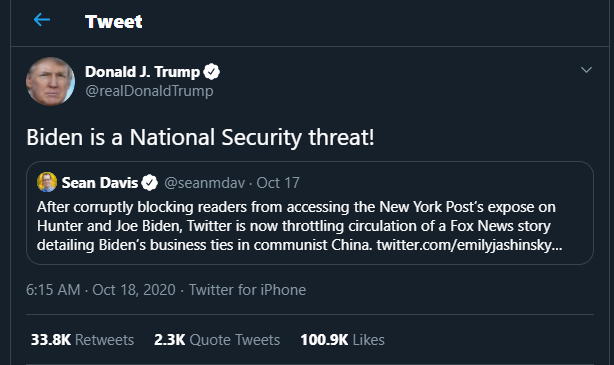The image size is (614, 365).
Task: Open Sean Davis profile avatar
Action: coord(47,182)
